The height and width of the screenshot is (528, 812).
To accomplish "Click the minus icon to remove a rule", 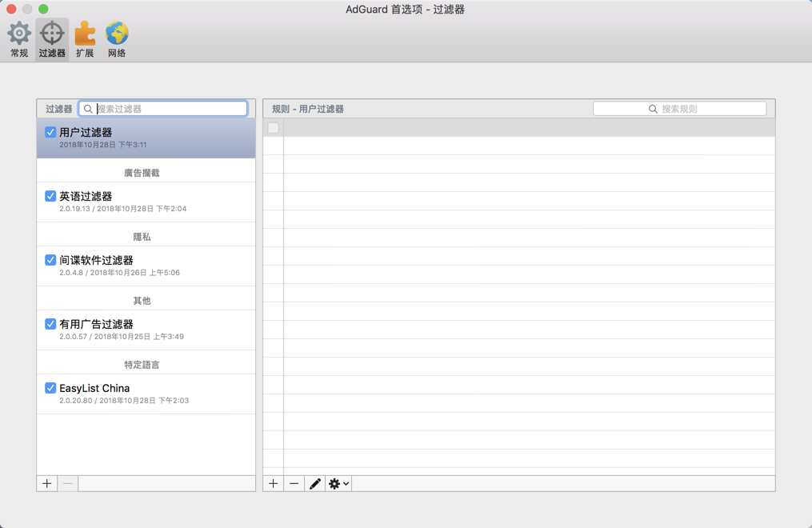I will (x=294, y=483).
